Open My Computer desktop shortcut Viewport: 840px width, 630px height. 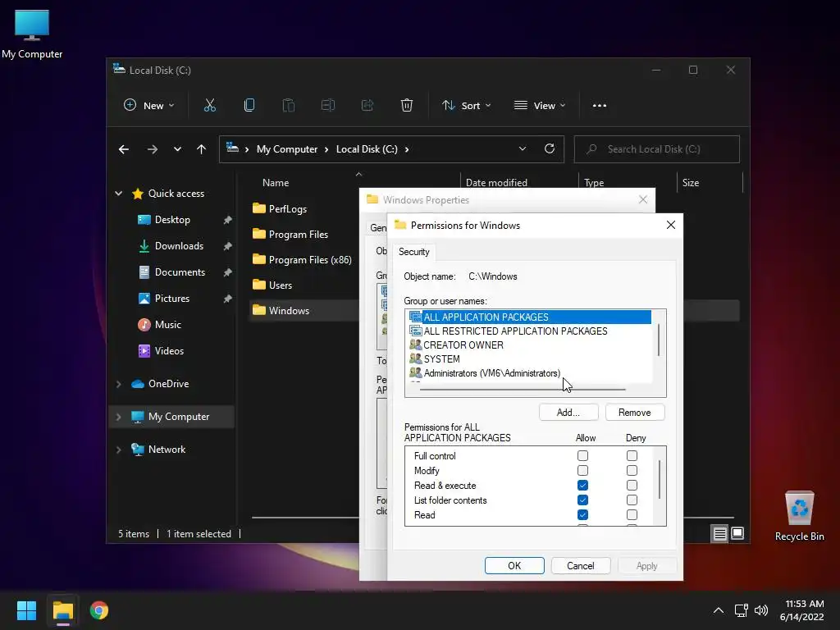[x=32, y=33]
